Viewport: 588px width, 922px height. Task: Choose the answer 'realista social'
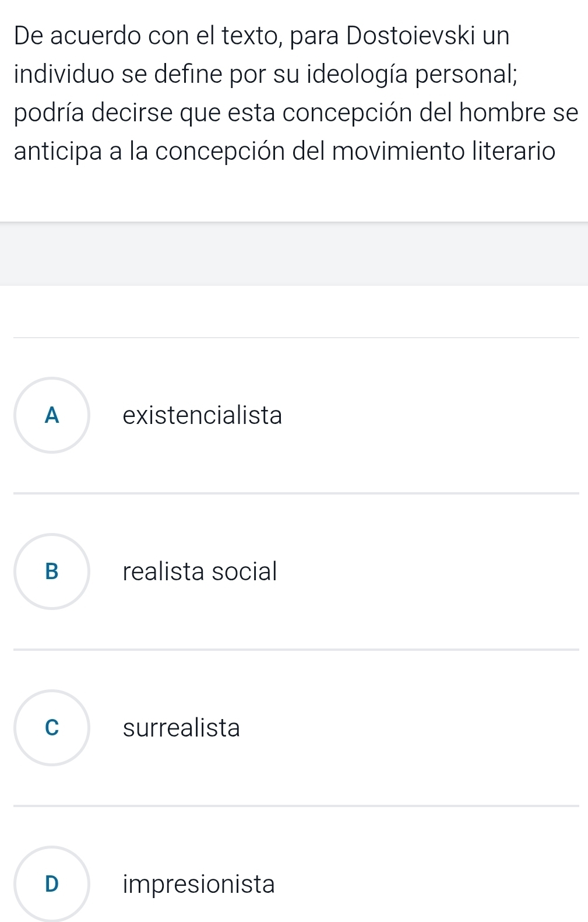coord(200,572)
